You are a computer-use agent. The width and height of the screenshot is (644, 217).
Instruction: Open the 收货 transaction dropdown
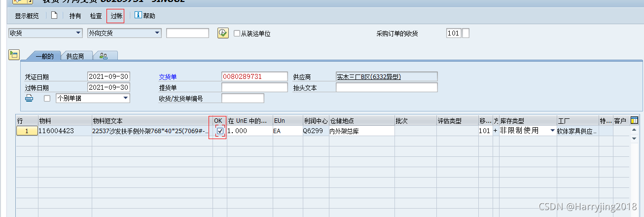45,33
